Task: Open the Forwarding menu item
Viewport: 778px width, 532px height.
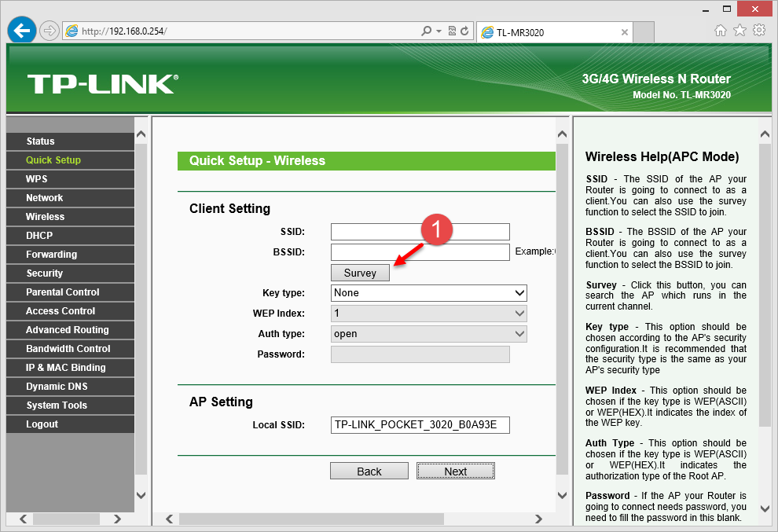Action: (x=70, y=254)
